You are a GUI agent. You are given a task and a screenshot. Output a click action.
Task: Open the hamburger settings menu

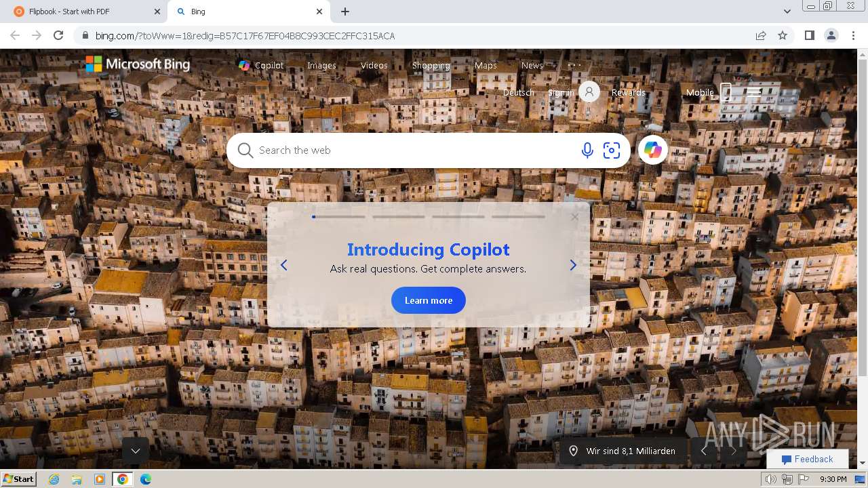[753, 92]
